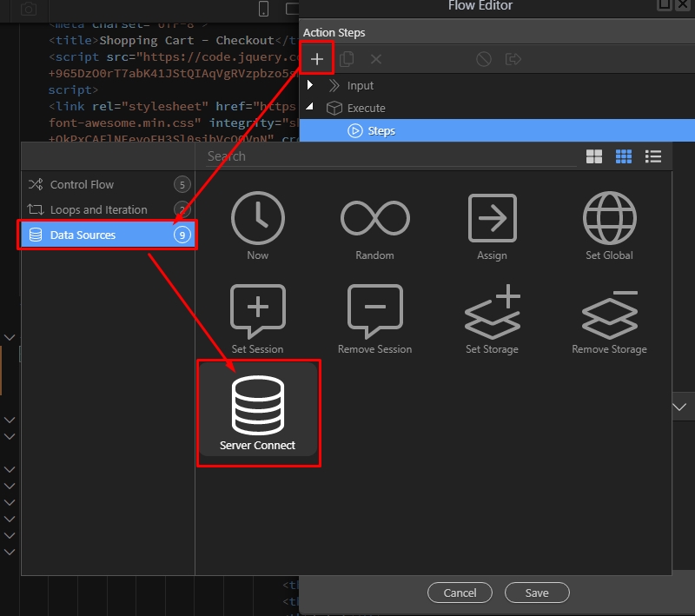The height and width of the screenshot is (616, 695).
Task: Choose the Now action icon
Action: click(x=257, y=225)
